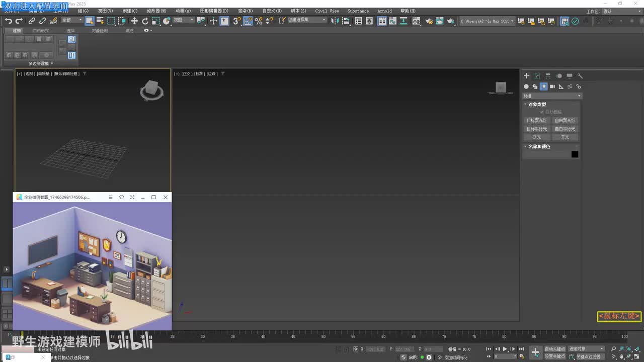Open the Material Editor
Screen dimensions: 644x362
[416, 21]
